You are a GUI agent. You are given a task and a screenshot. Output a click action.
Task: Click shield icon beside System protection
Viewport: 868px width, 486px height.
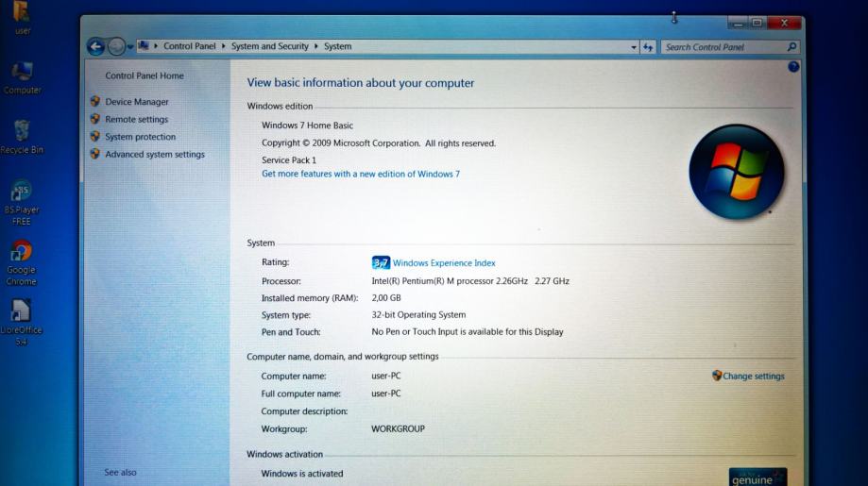click(95, 136)
